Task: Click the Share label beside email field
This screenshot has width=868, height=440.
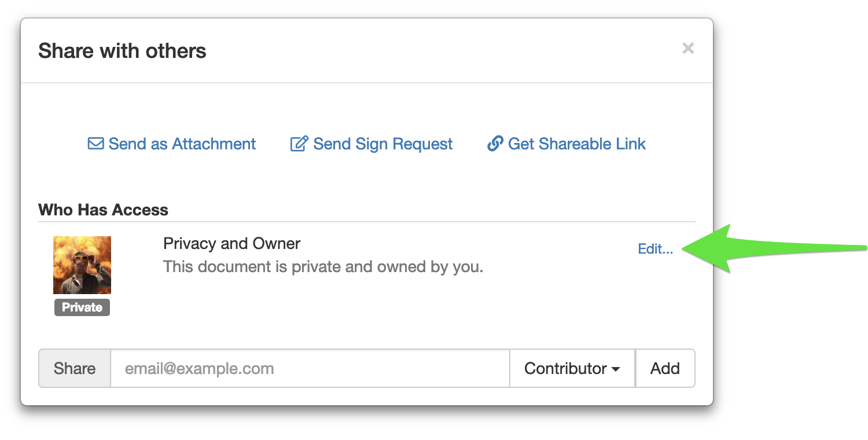Action: [x=75, y=368]
